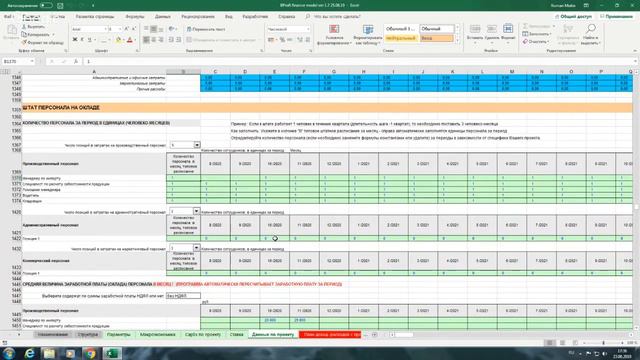Screen dimensions: 640x360
Task: Select column C header
Action: coord(215,71)
